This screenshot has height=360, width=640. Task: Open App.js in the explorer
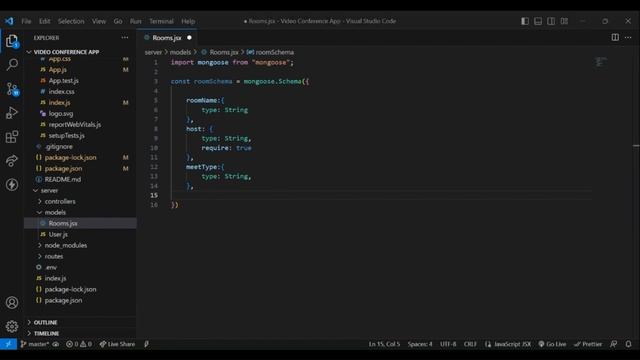coord(58,70)
